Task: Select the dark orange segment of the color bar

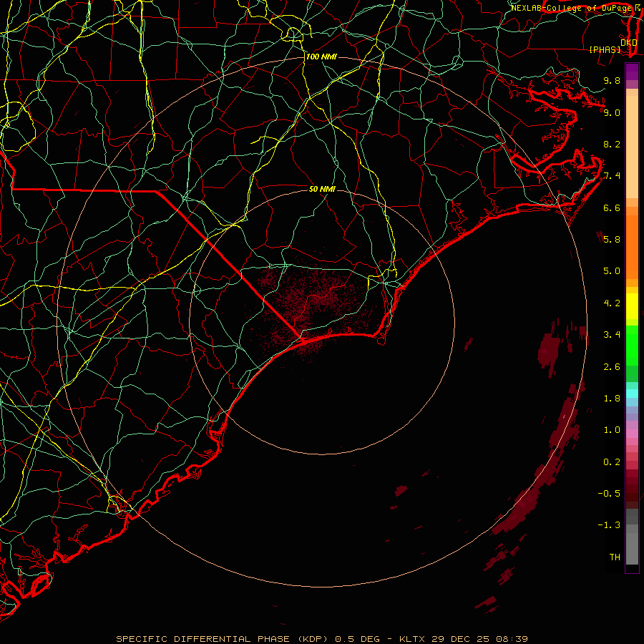Action: coord(632,248)
